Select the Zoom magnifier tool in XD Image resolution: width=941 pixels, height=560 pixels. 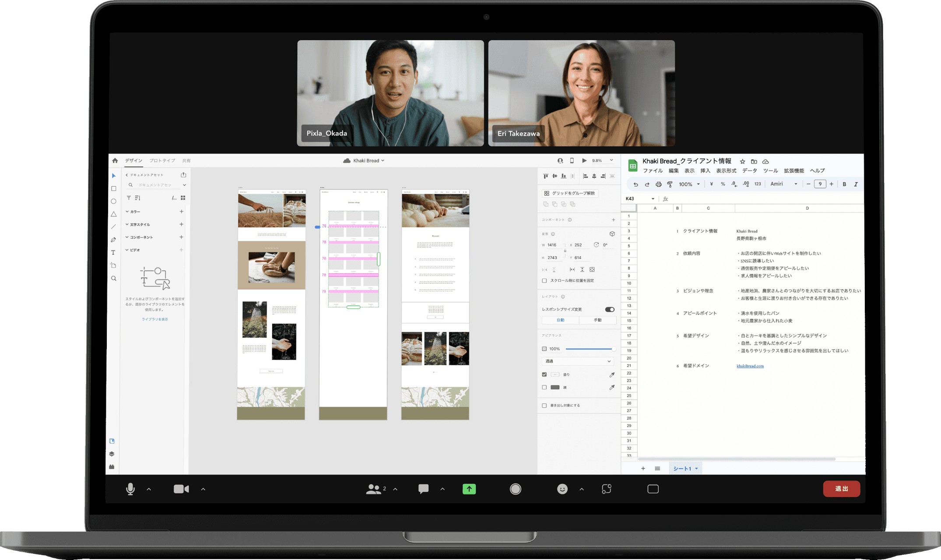coord(114,278)
